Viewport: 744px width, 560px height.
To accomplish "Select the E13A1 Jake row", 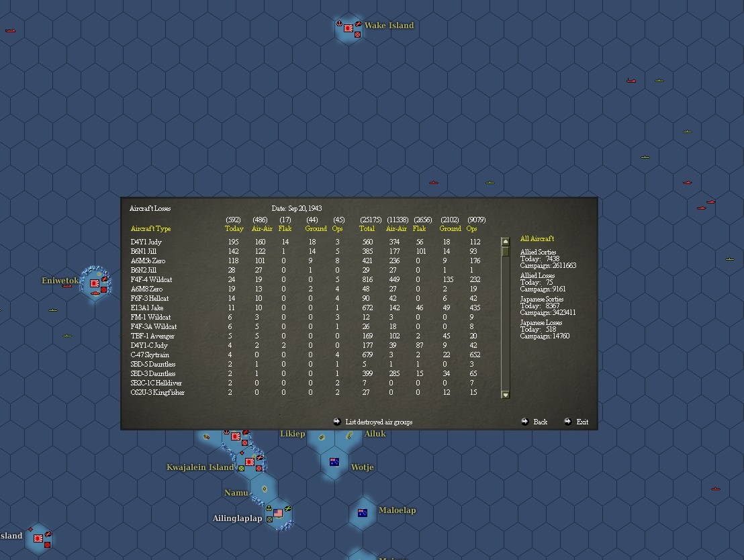I will pyautogui.click(x=306, y=308).
